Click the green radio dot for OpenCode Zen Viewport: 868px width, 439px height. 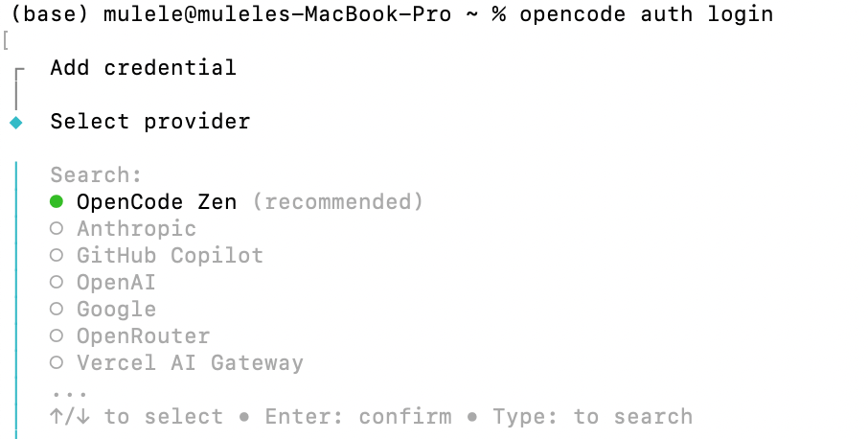(x=57, y=201)
